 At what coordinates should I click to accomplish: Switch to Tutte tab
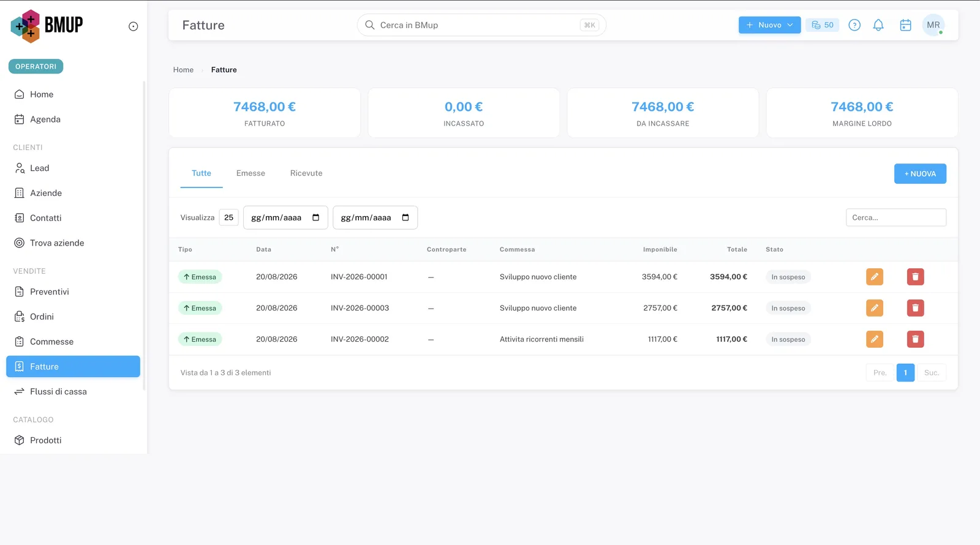tap(202, 173)
